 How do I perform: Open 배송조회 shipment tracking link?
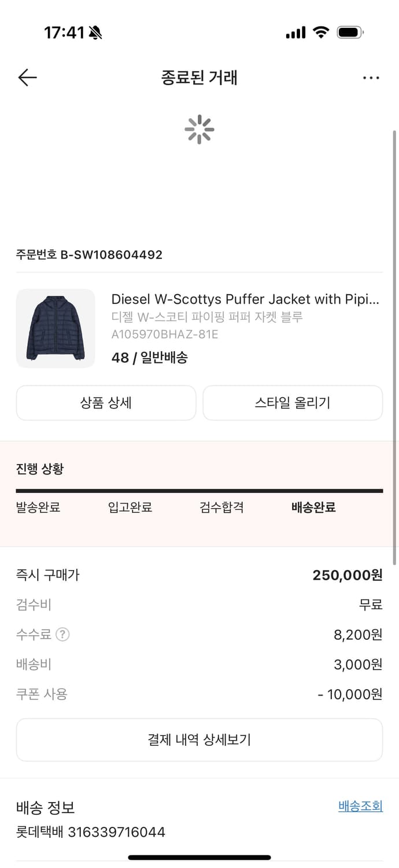tap(360, 805)
